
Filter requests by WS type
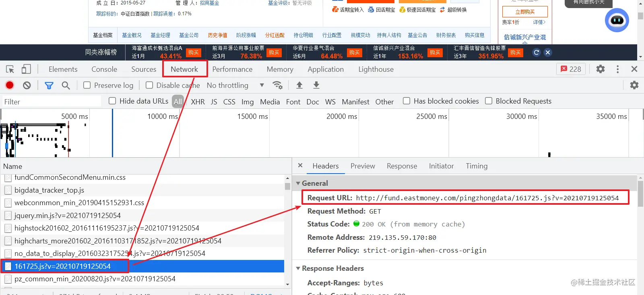coord(330,102)
